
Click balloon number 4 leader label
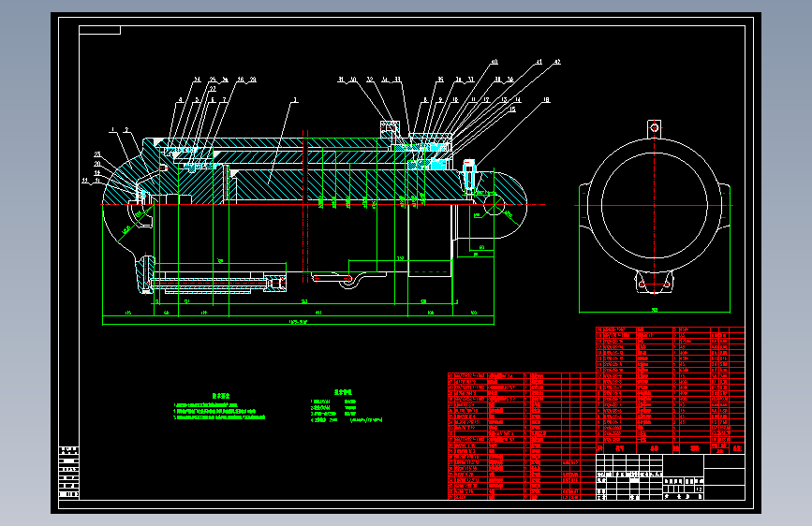pyautogui.click(x=181, y=100)
